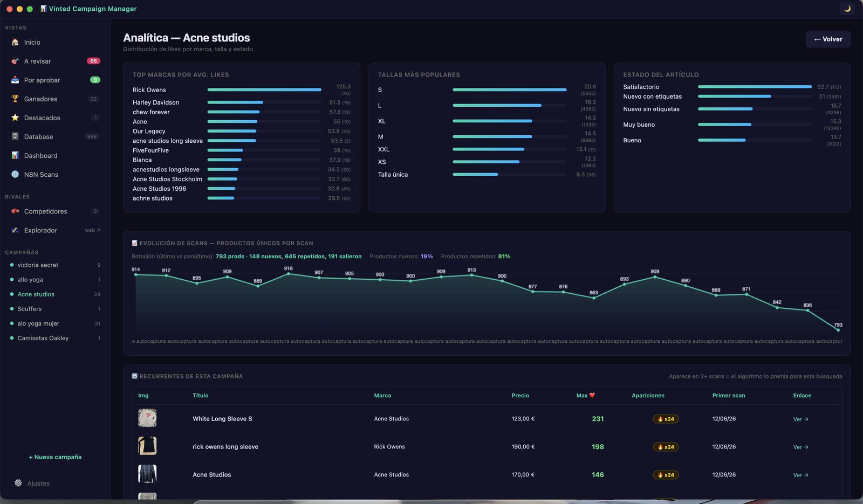Click the Our Legacy brand label

pyautogui.click(x=149, y=131)
